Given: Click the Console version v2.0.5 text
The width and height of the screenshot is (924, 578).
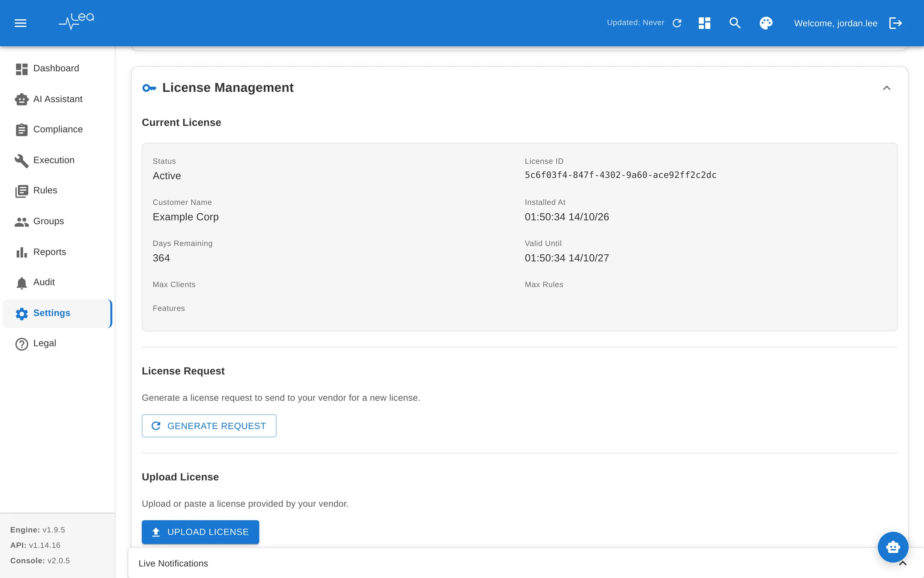Looking at the screenshot, I should (59, 561).
